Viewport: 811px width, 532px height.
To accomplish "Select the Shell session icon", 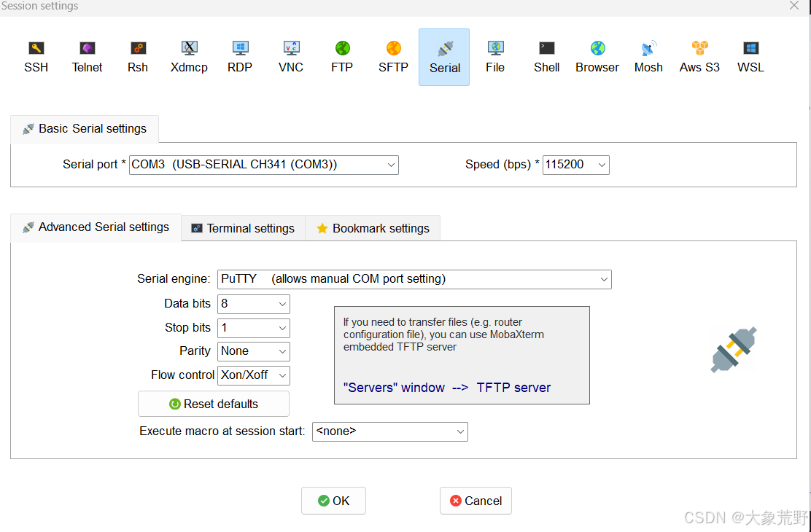I will click(x=547, y=57).
